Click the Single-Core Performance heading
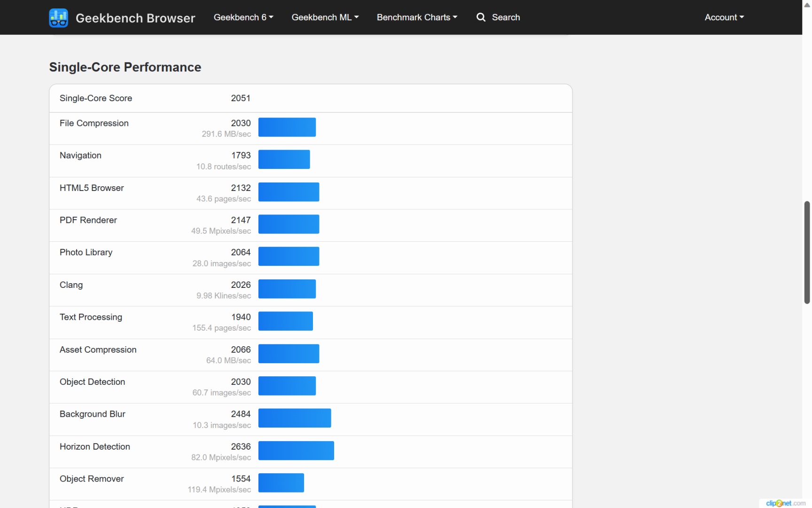 [x=125, y=67]
